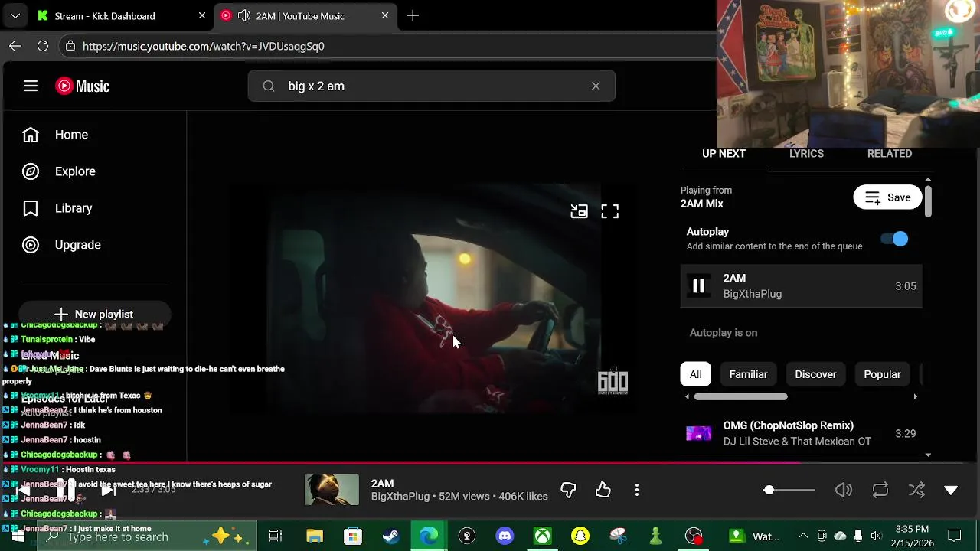Viewport: 980px width, 551px height.
Task: Open the browser tab list dropdown
Action: pyautogui.click(x=15, y=15)
